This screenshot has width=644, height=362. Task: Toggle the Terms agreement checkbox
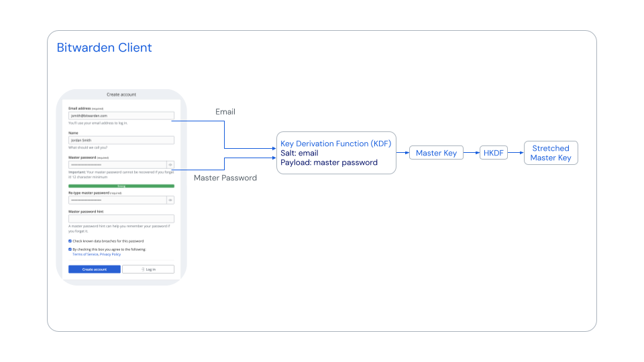click(70, 249)
